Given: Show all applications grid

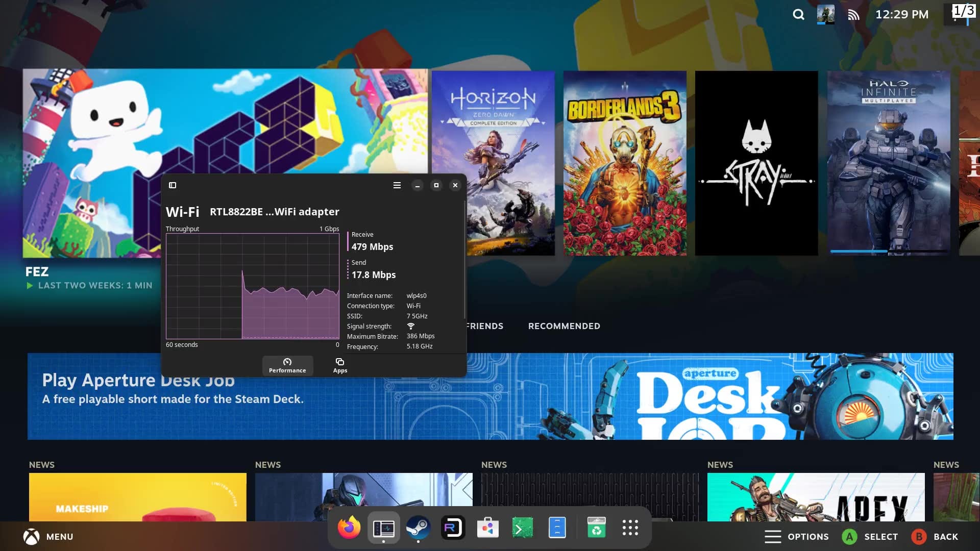Looking at the screenshot, I should coord(630,528).
